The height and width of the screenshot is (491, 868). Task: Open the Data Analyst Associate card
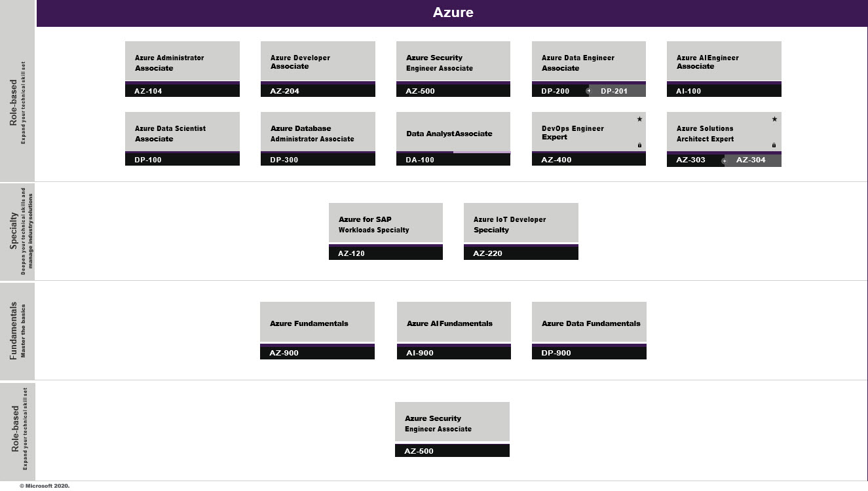point(453,133)
